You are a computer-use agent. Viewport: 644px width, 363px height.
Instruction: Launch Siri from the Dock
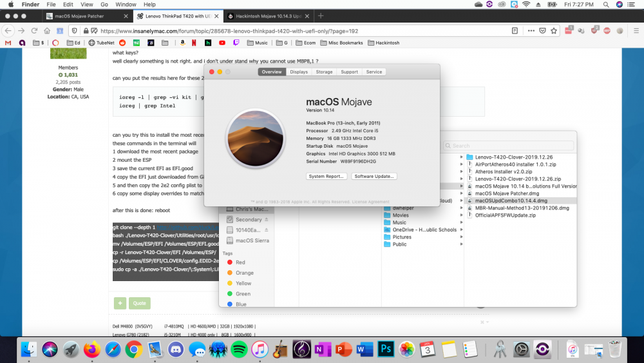(50, 350)
